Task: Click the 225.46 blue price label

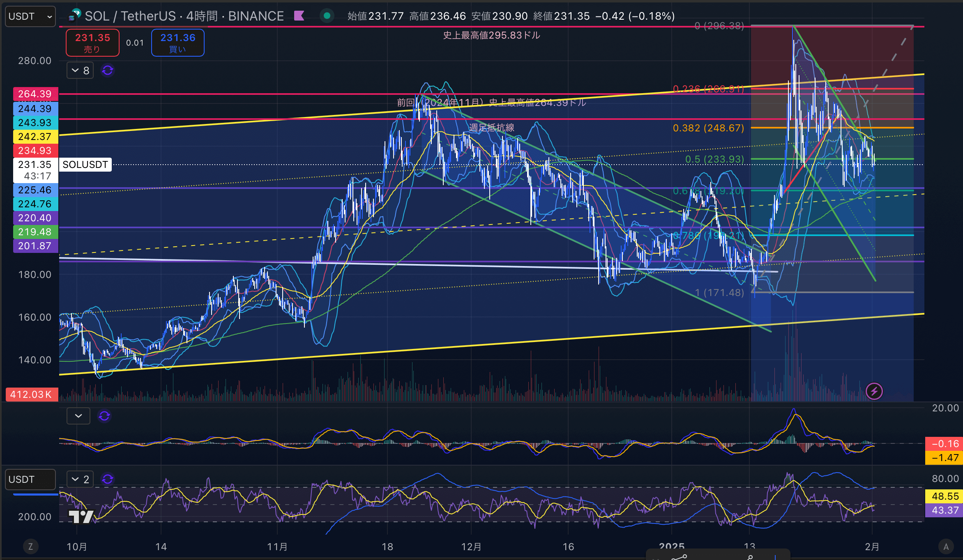Action: (x=35, y=190)
